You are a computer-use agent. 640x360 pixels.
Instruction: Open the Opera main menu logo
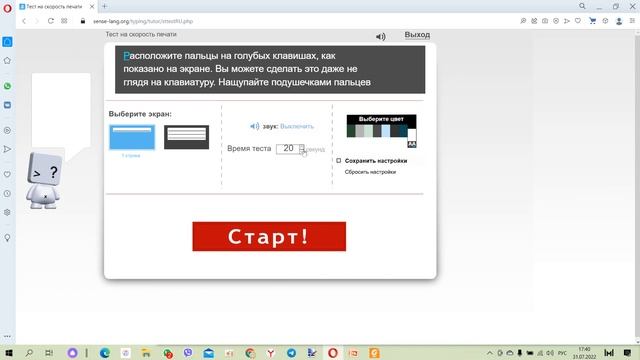click(7, 8)
